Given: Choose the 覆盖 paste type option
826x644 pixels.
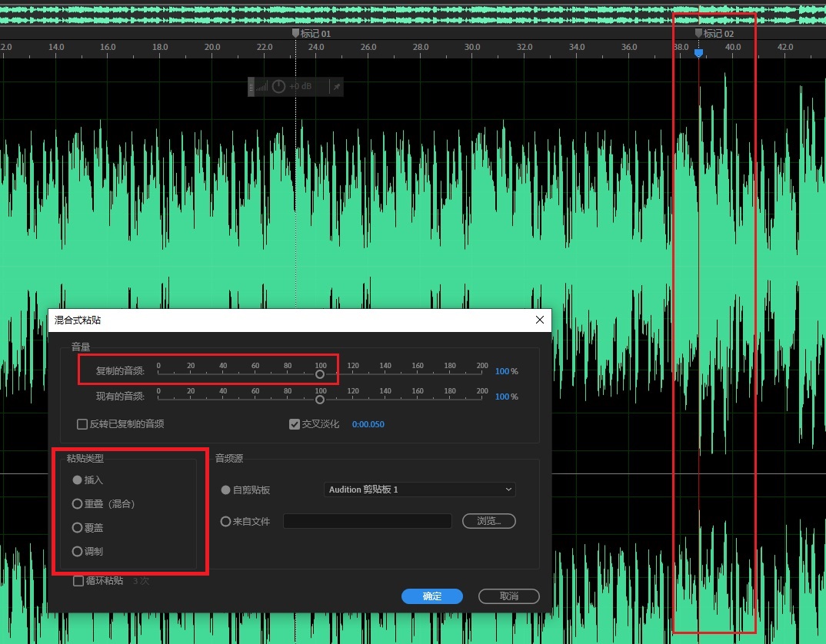Looking at the screenshot, I should tap(77, 528).
